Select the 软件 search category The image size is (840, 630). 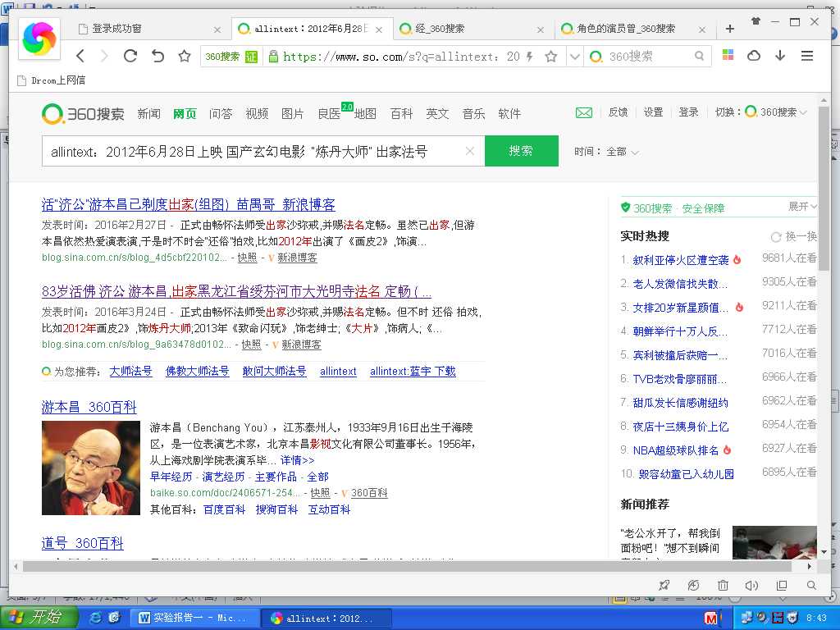click(x=509, y=113)
